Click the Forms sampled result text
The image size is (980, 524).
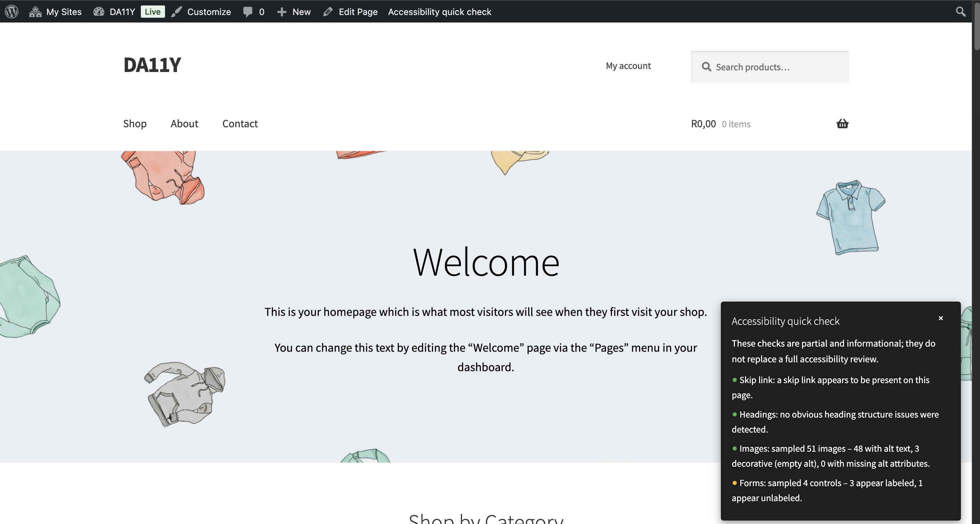point(827,490)
